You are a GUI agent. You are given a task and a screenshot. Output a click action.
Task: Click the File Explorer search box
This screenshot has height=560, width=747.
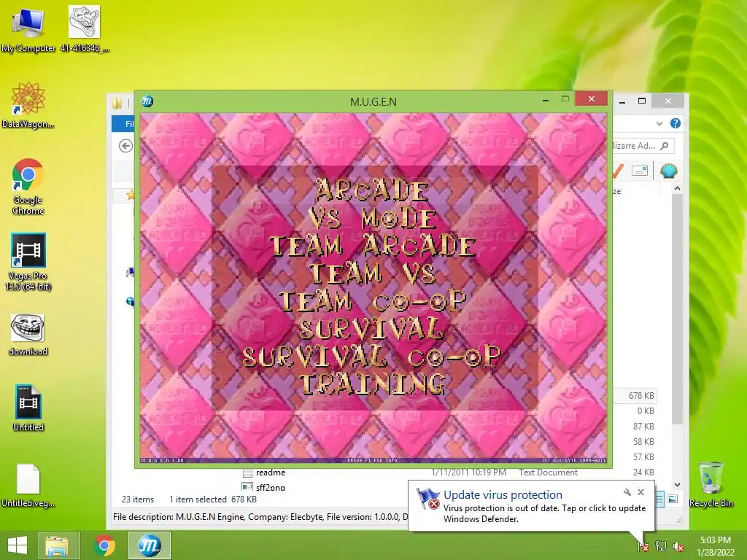pyautogui.click(x=643, y=146)
